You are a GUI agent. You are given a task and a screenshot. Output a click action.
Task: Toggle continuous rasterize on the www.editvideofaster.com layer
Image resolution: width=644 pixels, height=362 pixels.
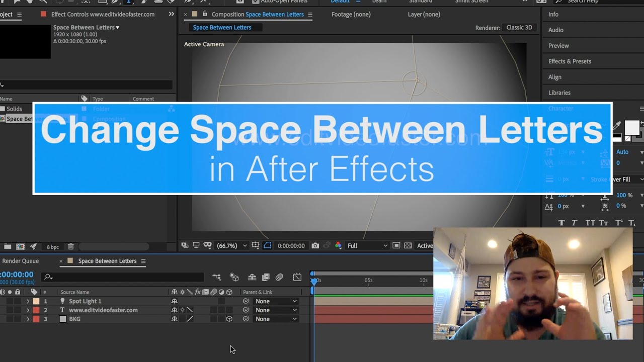[x=182, y=310]
